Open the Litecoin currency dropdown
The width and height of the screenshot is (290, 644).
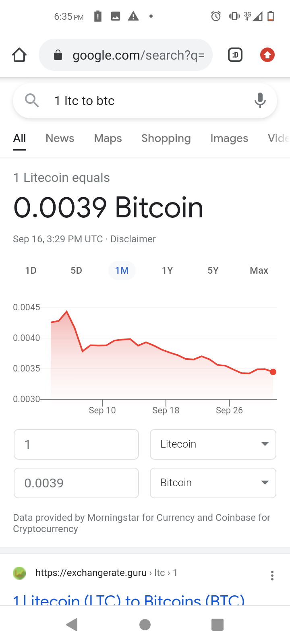pyautogui.click(x=213, y=444)
